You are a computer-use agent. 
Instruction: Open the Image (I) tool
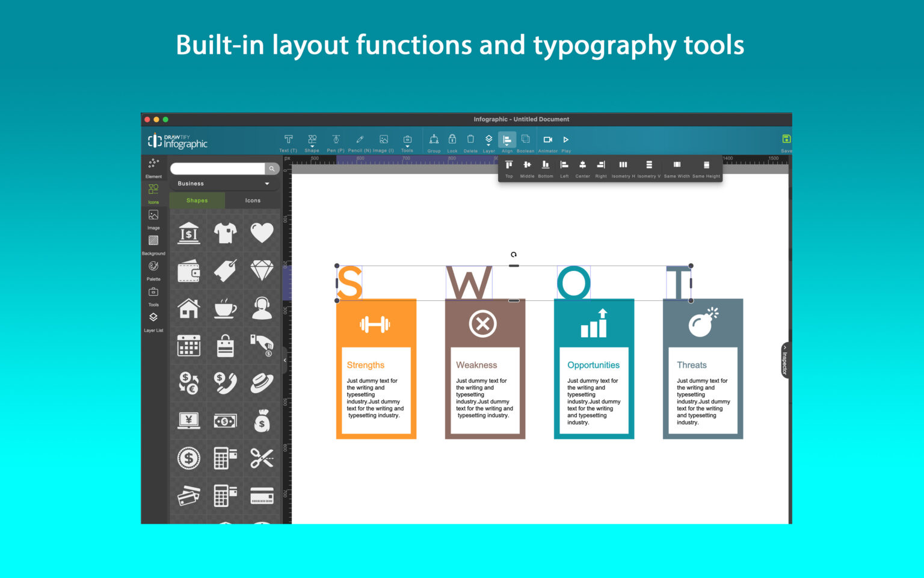tap(383, 140)
